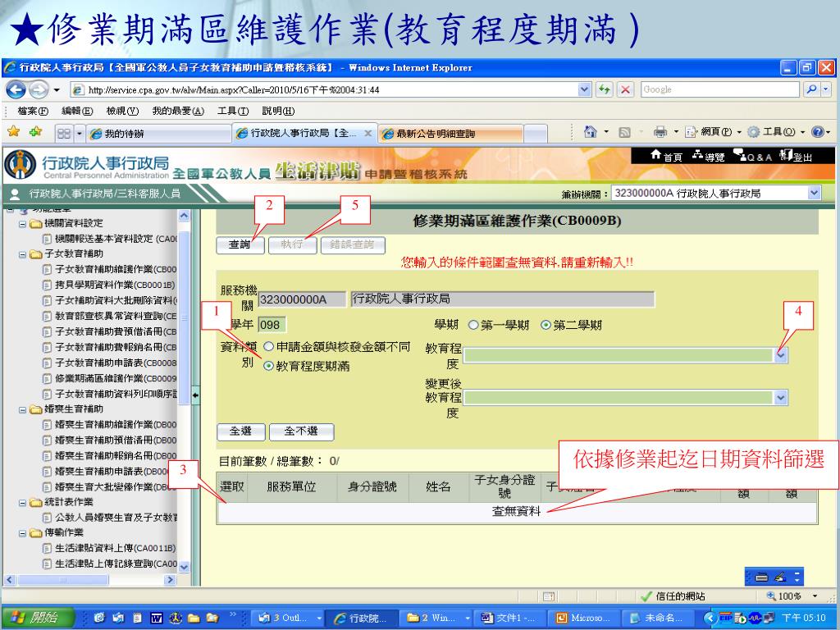
Task: Click the 未命名 taskbar button
Action: click(659, 618)
